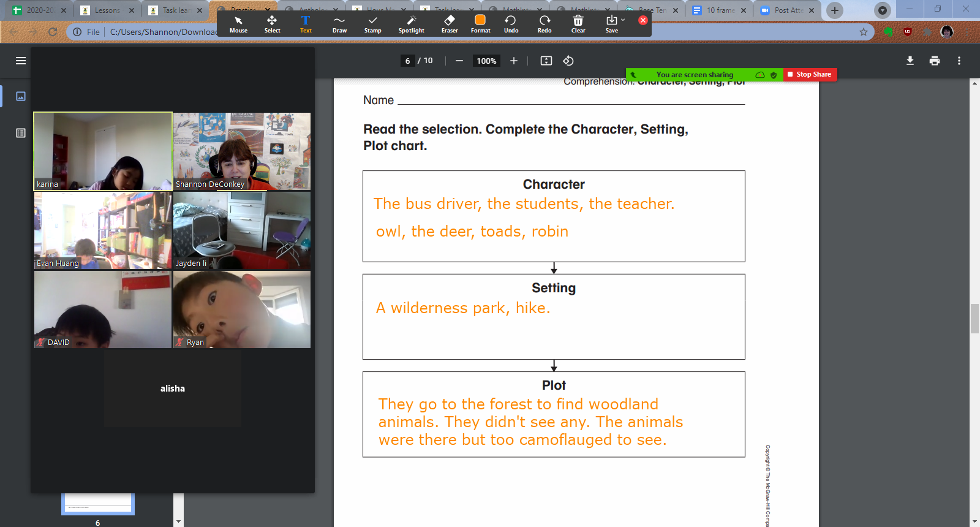The image size is (980, 527).
Task: Select DAVID's video tile
Action: click(103, 309)
